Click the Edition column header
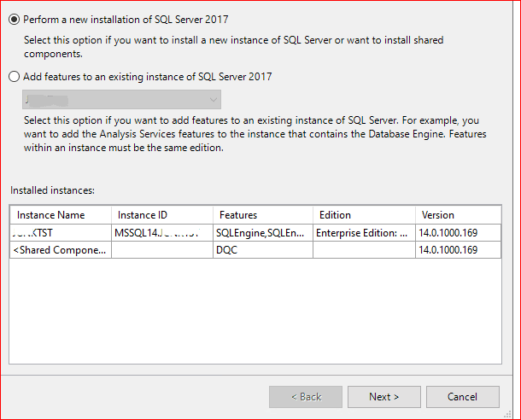Image resolution: width=521 pixels, height=420 pixels. tap(364, 215)
